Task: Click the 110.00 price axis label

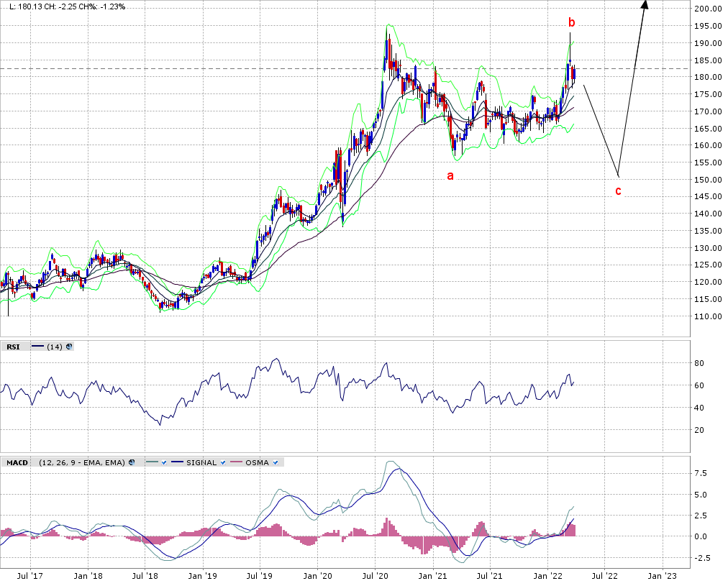Action: click(708, 316)
